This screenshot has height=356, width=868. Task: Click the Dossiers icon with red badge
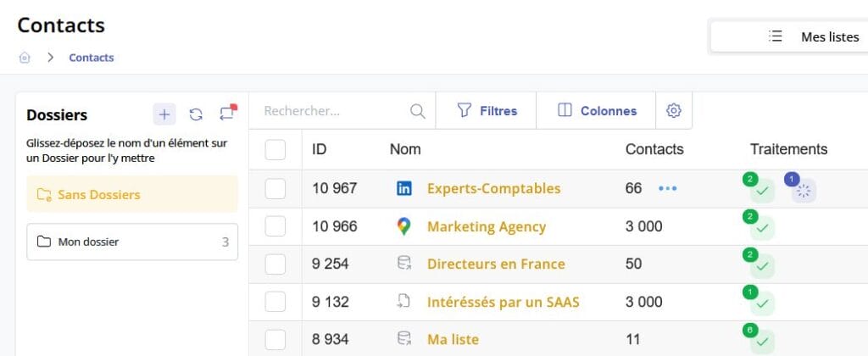point(226,114)
